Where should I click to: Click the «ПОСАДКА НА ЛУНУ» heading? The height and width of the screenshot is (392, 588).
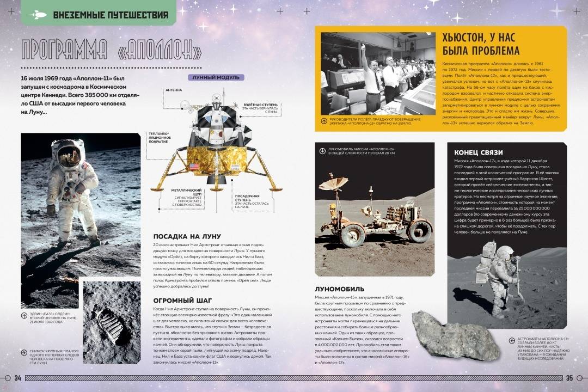coord(187,236)
